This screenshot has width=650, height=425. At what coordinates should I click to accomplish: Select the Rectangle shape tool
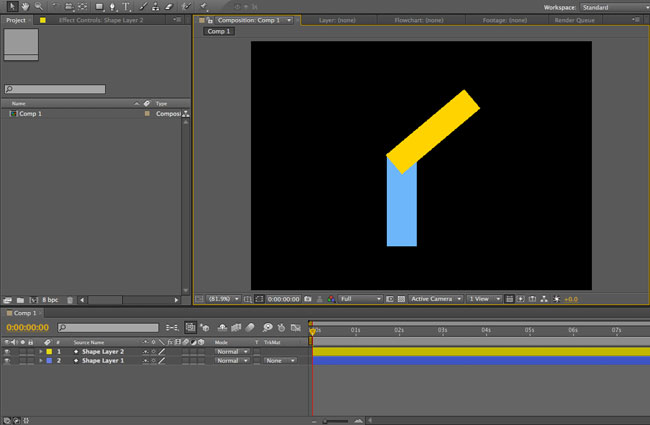point(99,7)
